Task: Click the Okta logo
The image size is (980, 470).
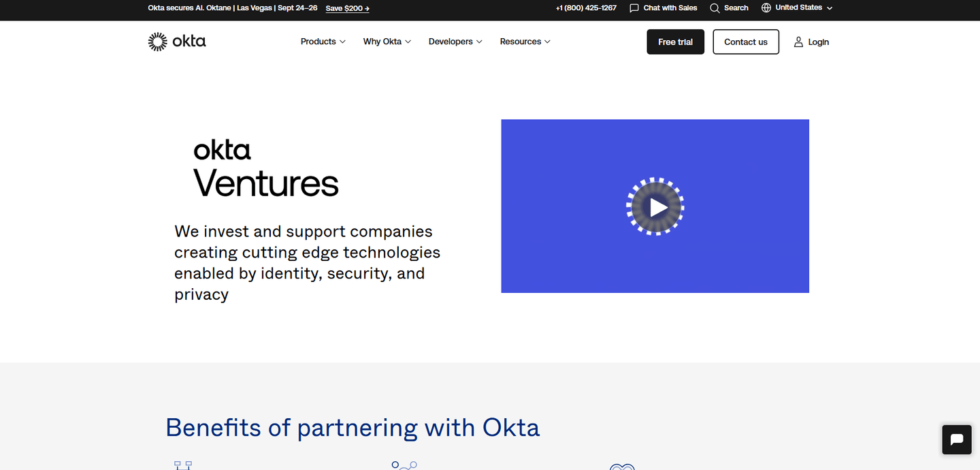Action: coord(176,41)
